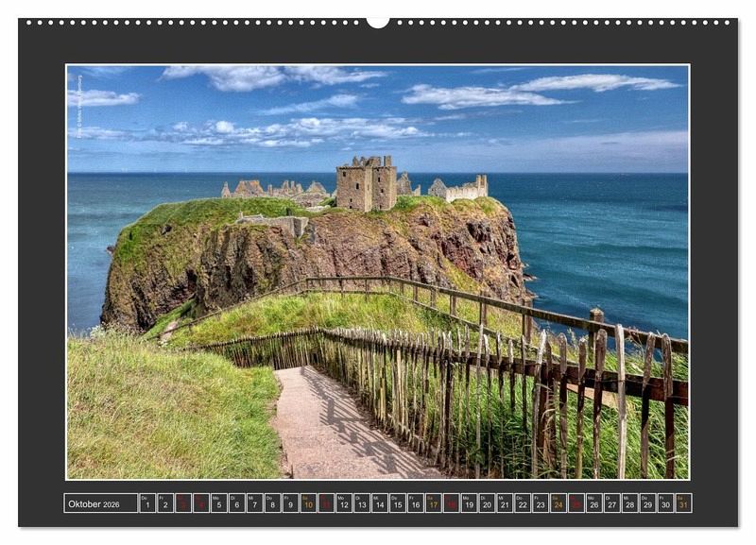Screen dimensions: 756x545
Task: Click date cell 12 in the strip
Action: [344, 503]
